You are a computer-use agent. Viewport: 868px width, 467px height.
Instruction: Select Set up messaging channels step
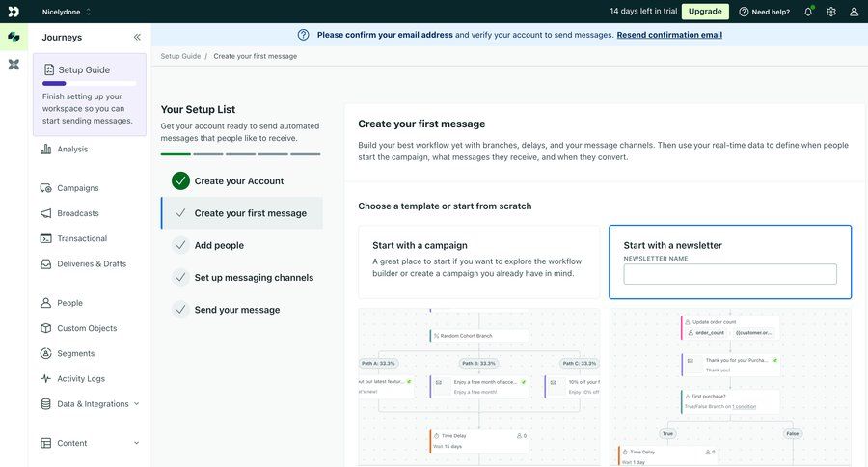(x=241, y=278)
